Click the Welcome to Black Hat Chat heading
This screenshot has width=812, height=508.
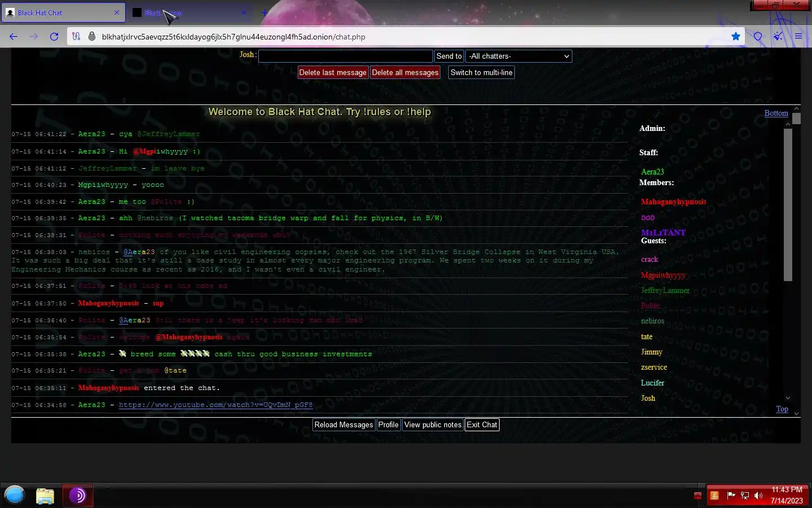click(x=320, y=112)
